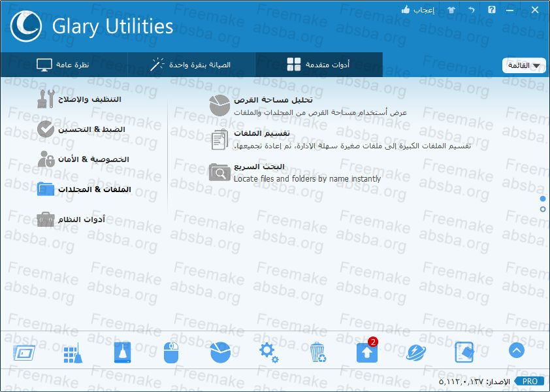The image size is (550, 392).
Task: Open the window/startup manager icon in bottom toolbar
Action: [24, 353]
